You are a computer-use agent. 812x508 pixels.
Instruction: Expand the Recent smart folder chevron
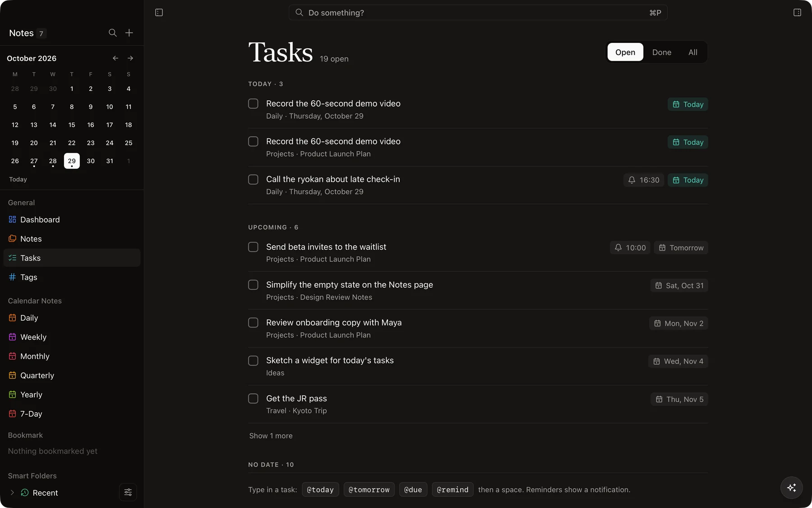12,493
